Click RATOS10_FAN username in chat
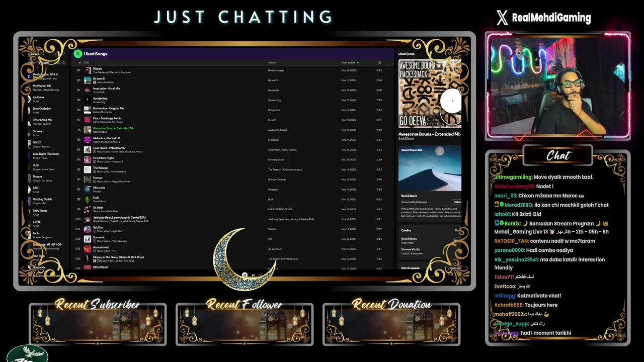Image resolution: width=644 pixels, height=362 pixels. click(511, 241)
